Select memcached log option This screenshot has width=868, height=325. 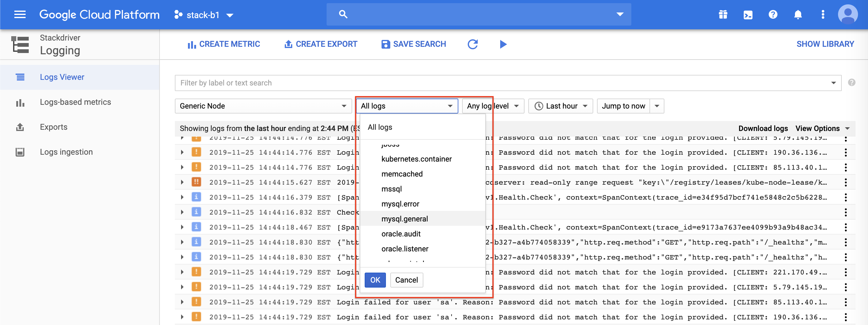(422, 174)
